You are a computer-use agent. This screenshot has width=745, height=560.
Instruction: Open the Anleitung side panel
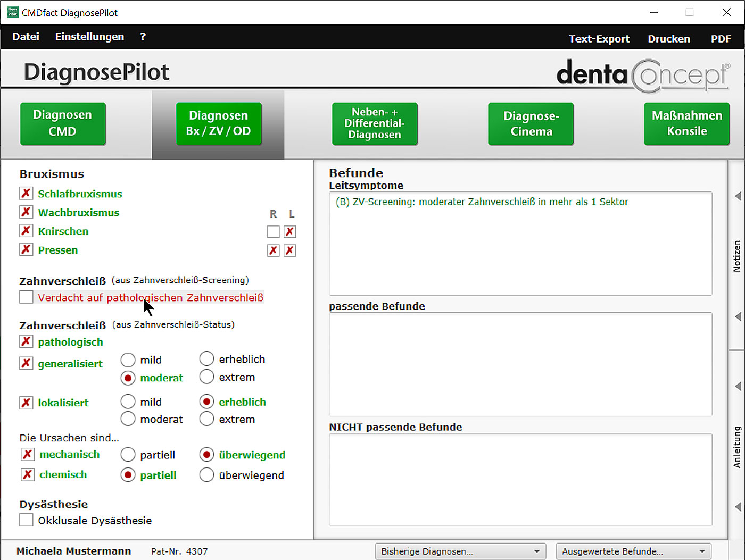pyautogui.click(x=737, y=447)
